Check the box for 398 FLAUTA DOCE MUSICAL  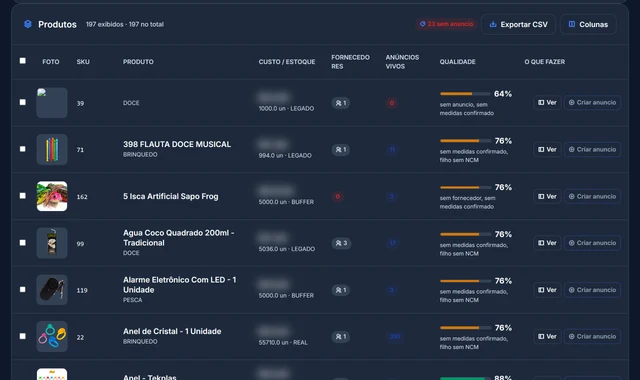click(22, 149)
